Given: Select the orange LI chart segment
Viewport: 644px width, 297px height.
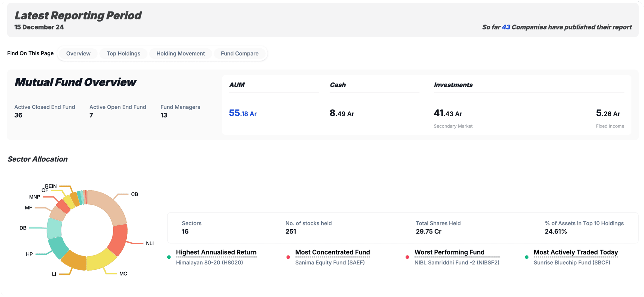Looking at the screenshot, I should click(x=74, y=261).
